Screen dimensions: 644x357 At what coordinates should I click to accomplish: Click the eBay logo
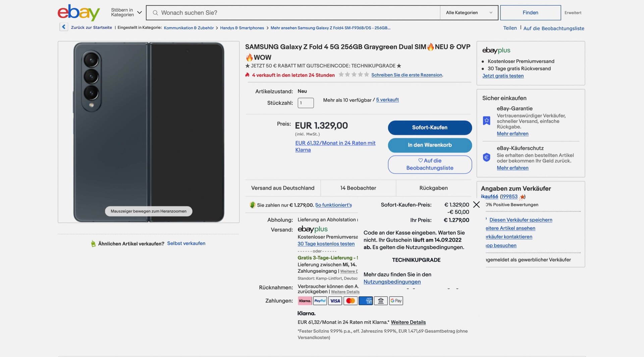tap(79, 13)
